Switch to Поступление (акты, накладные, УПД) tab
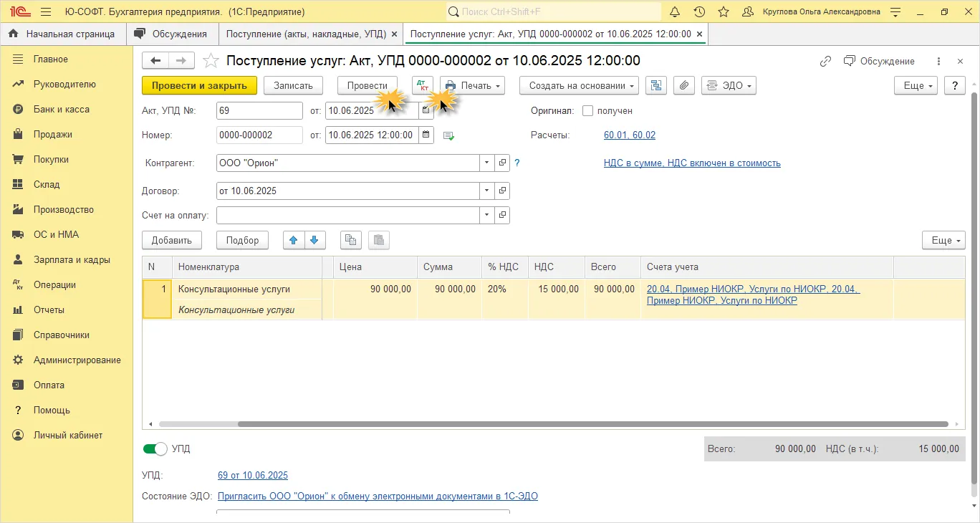 (x=306, y=34)
